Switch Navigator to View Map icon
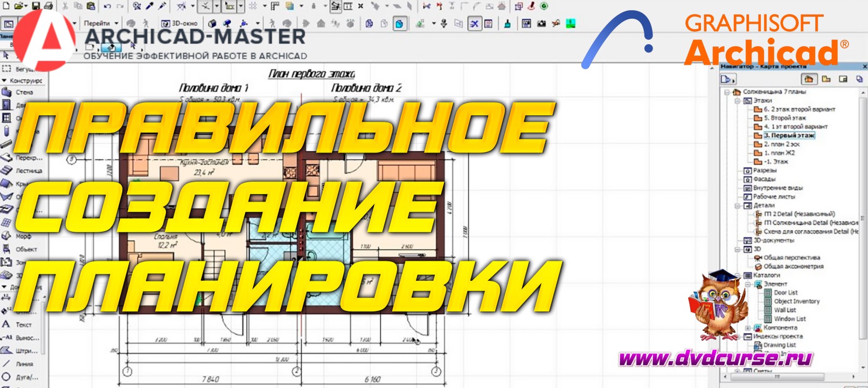 [826, 79]
